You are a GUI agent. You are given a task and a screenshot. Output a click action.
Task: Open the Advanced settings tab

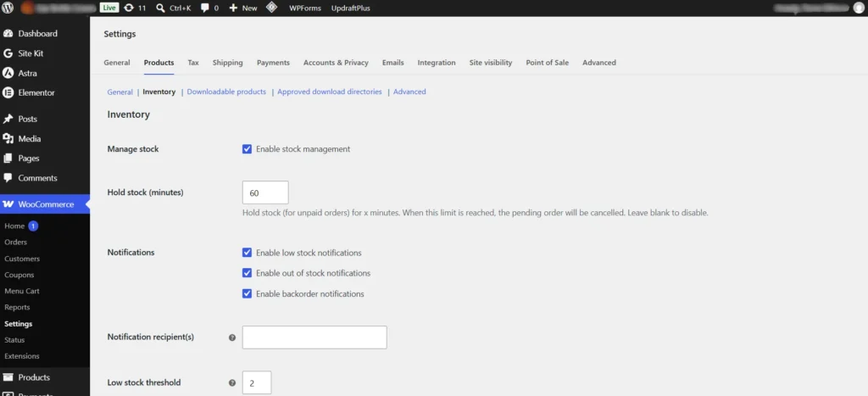599,63
